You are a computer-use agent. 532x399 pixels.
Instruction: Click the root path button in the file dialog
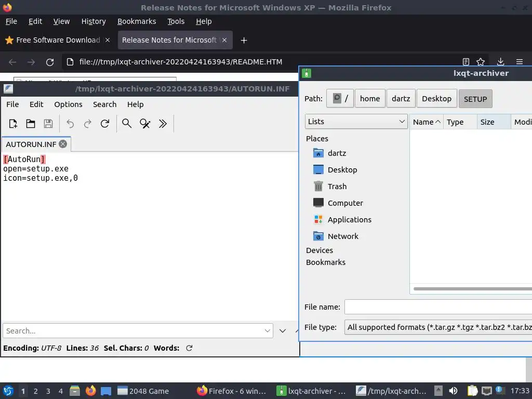pyautogui.click(x=340, y=99)
